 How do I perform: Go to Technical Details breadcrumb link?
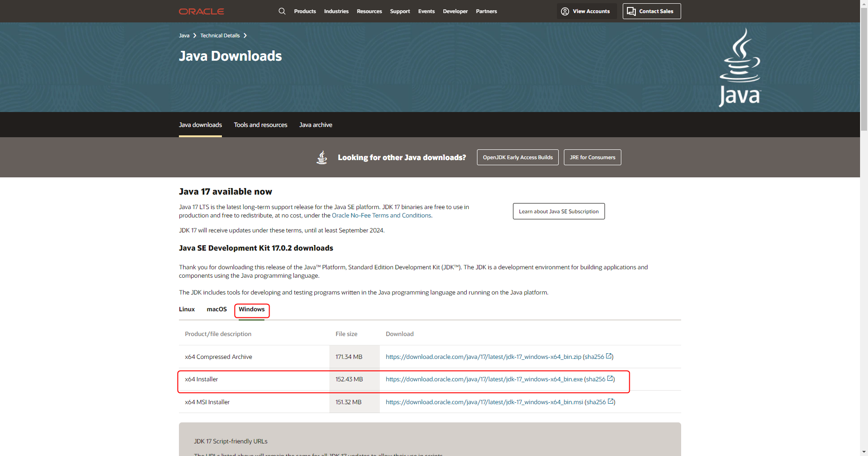click(220, 35)
